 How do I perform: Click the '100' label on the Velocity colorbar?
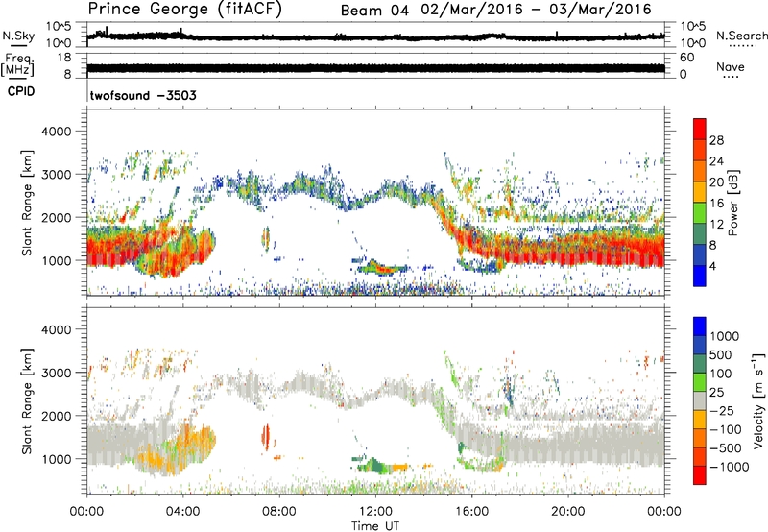[721, 374]
